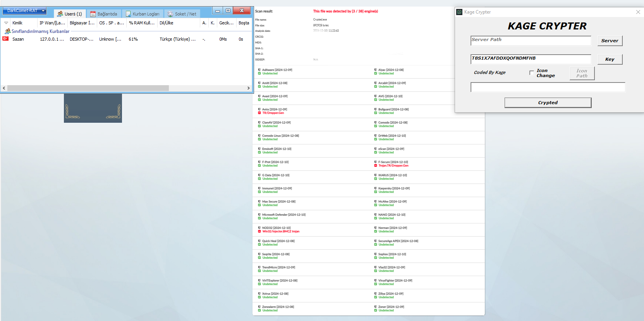The height and width of the screenshot is (321, 644).
Task: Click the green undetected check under McAfee
Action: click(376, 205)
